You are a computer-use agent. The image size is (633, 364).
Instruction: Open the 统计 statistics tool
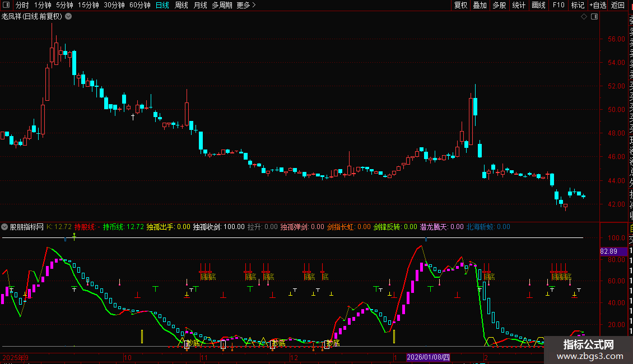tap(519, 5)
